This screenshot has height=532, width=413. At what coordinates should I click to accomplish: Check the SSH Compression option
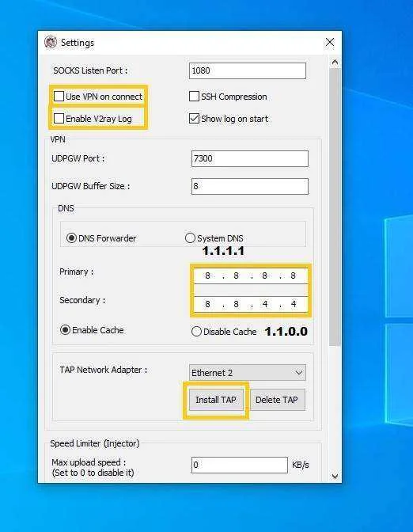pos(194,97)
